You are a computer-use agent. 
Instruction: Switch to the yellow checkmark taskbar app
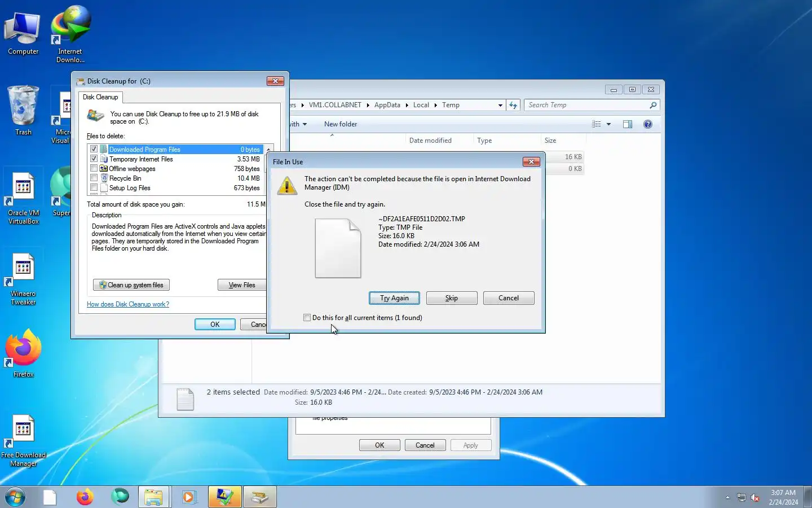click(224, 497)
